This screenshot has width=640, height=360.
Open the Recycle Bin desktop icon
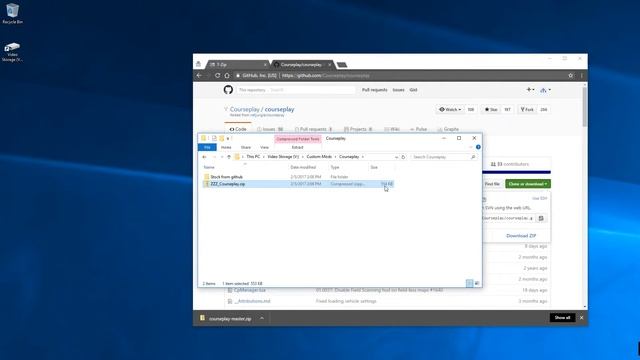click(x=12, y=13)
